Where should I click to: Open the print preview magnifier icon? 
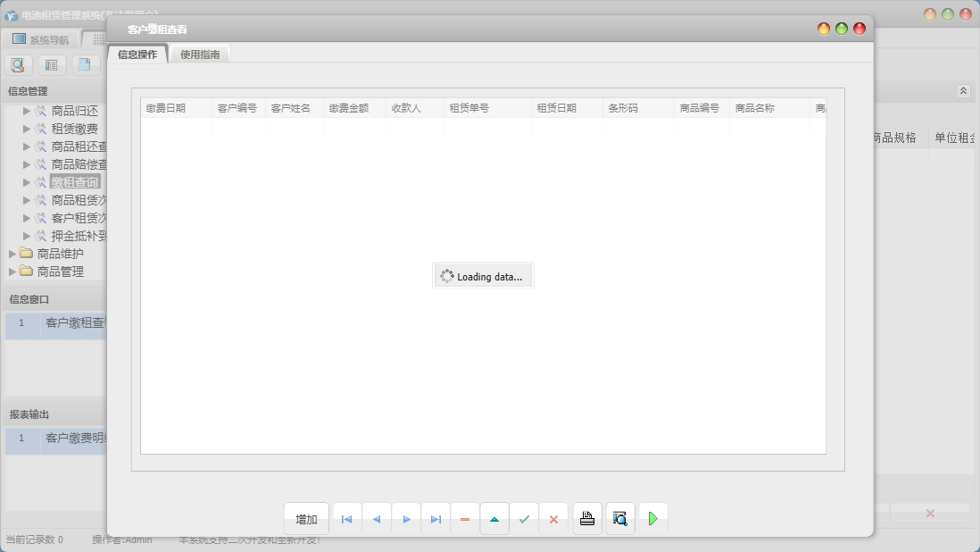tap(620, 519)
